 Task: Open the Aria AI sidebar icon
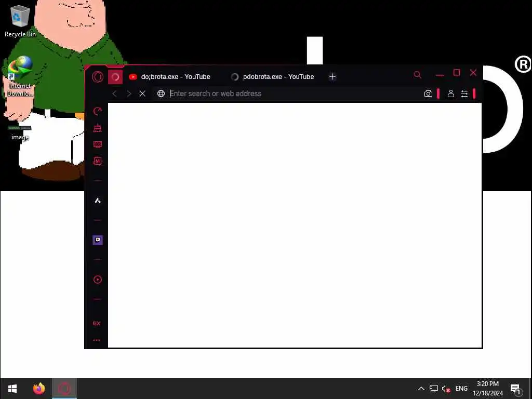pos(98,201)
